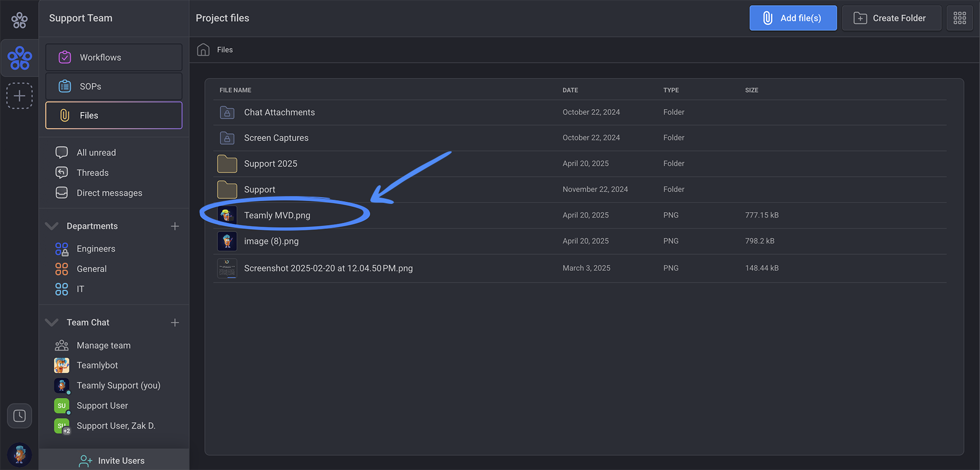The height and width of the screenshot is (470, 980).
Task: Select Files in sidebar
Action: [114, 115]
